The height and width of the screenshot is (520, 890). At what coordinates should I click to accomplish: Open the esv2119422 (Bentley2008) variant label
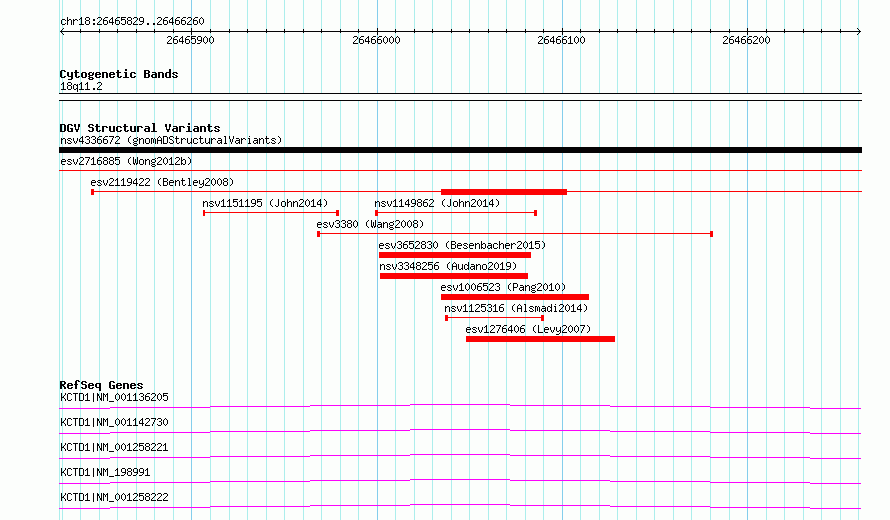tap(162, 182)
